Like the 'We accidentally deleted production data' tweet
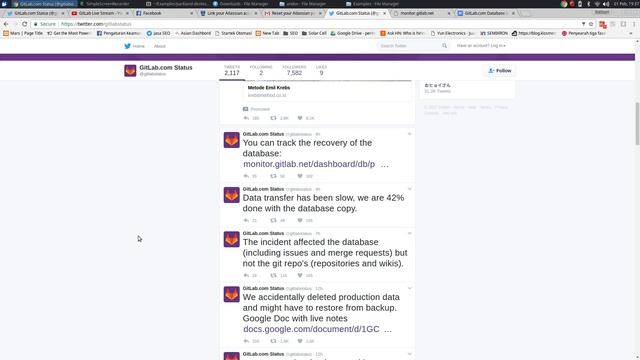This screenshot has width=640, height=360. tap(300, 341)
